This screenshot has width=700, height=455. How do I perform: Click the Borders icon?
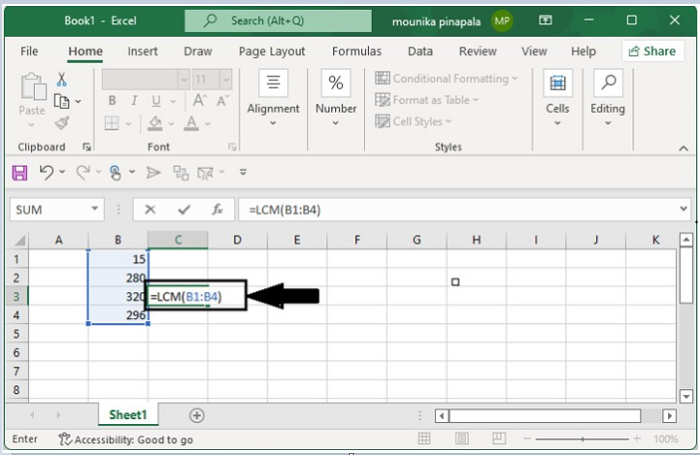pos(112,123)
